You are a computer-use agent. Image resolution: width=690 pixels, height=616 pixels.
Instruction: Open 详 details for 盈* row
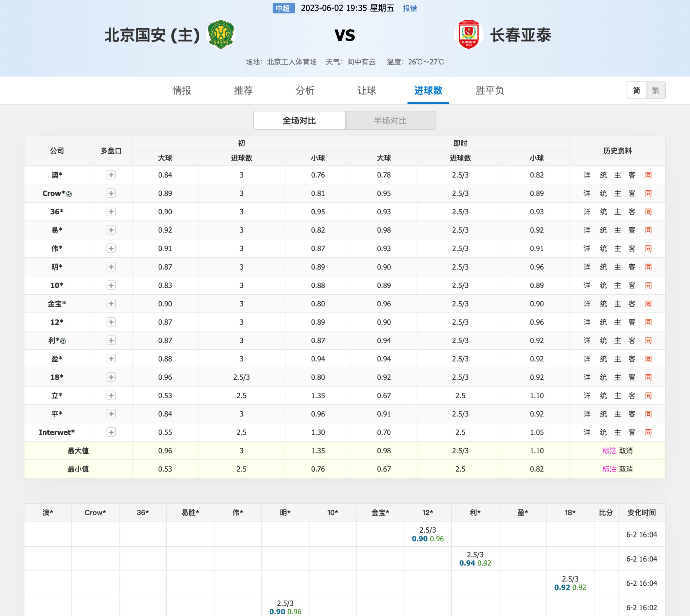pyautogui.click(x=587, y=359)
